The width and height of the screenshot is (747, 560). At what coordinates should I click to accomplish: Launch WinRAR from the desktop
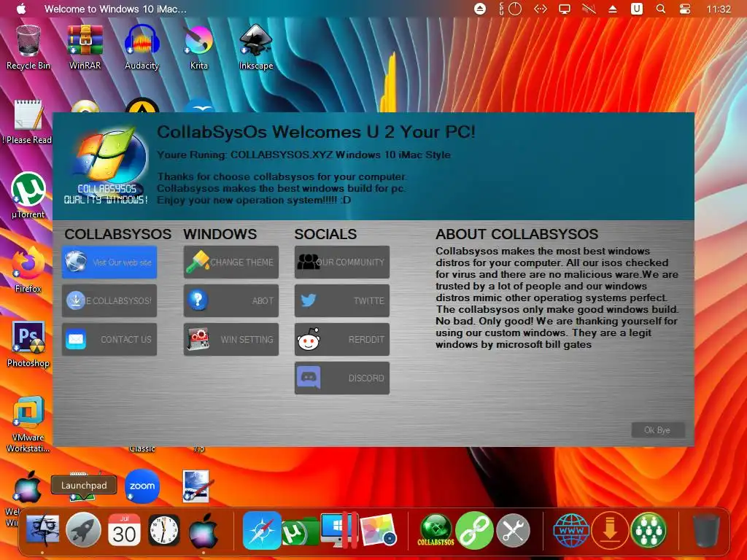85,47
